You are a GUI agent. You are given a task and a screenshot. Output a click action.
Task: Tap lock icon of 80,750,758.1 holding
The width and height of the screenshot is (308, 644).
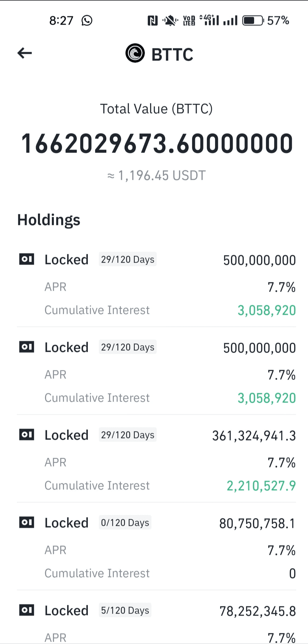[x=27, y=522]
